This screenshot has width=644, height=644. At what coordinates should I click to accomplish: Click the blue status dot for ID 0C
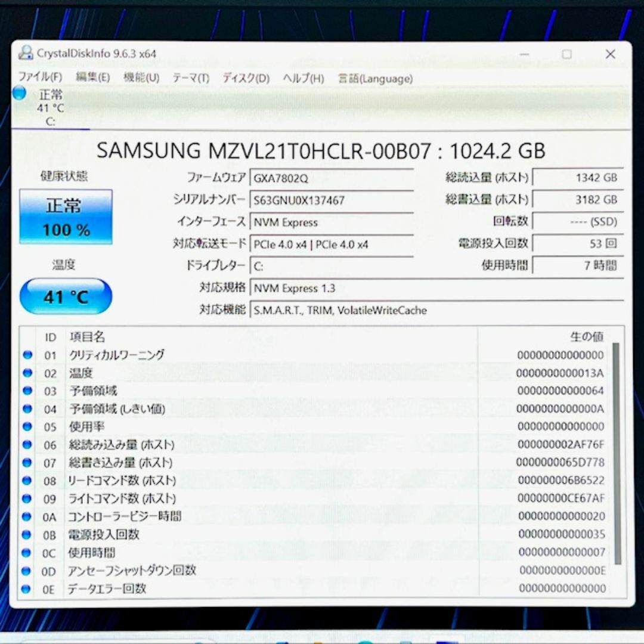tap(26, 552)
